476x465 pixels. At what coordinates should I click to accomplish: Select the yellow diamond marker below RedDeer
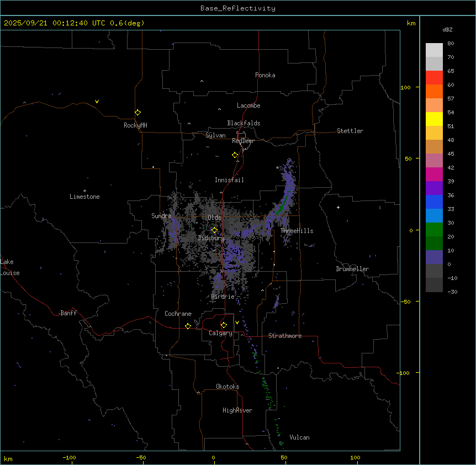(235, 155)
